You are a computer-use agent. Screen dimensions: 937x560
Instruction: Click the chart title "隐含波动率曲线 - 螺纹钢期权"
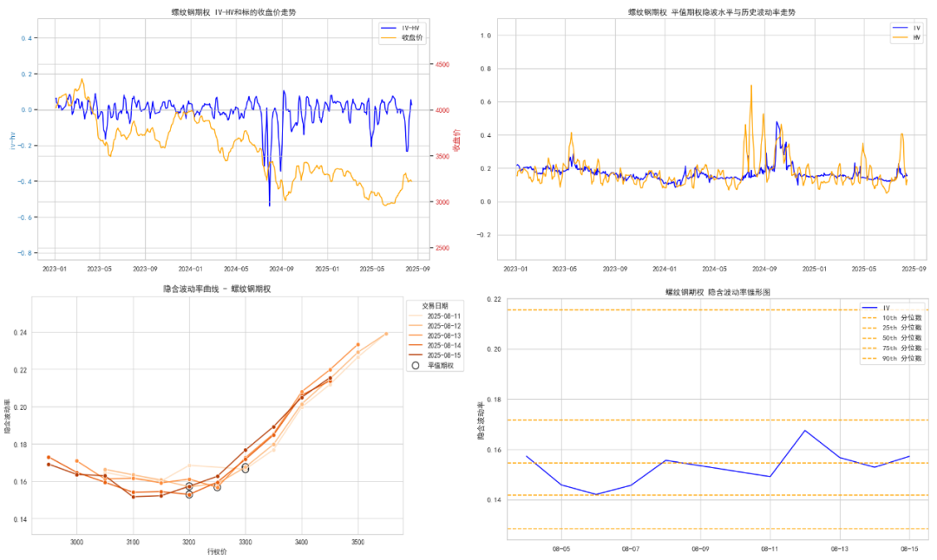click(217, 289)
